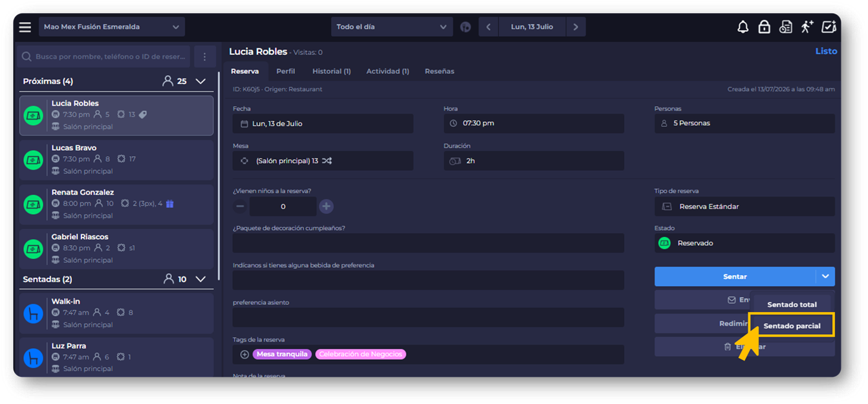
Task: Go to next day arrow
Action: 576,27
